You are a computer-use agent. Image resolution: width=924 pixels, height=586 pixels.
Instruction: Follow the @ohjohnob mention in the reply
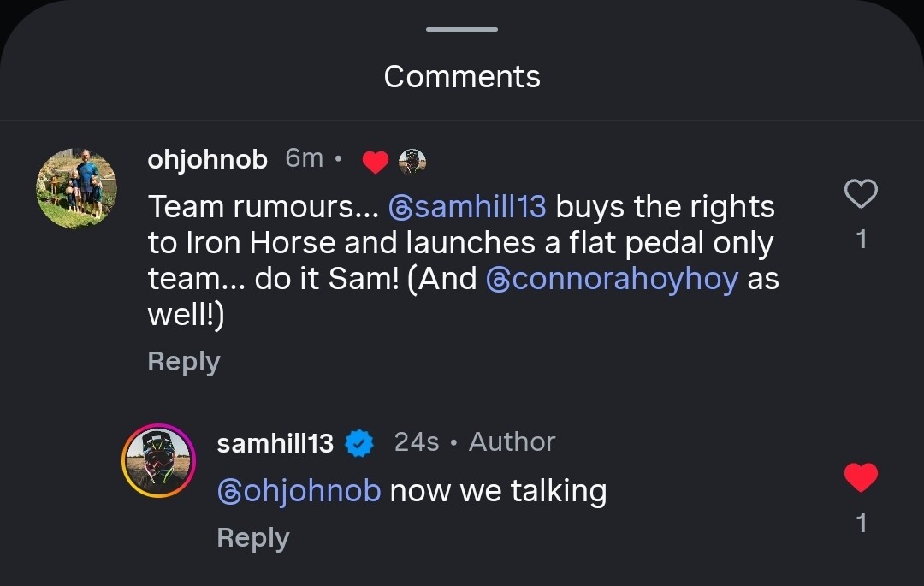299,491
